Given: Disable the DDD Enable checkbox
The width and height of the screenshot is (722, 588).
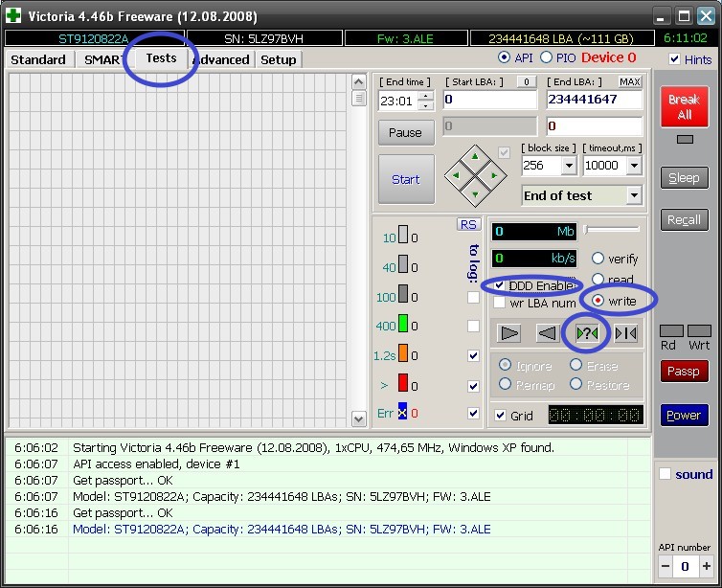Looking at the screenshot, I should tap(499, 285).
